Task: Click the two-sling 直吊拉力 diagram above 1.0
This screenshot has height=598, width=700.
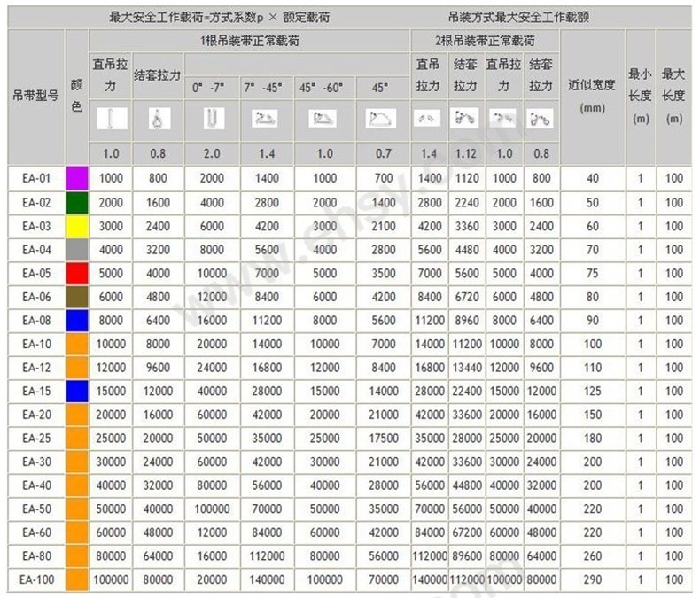Action: [502, 118]
